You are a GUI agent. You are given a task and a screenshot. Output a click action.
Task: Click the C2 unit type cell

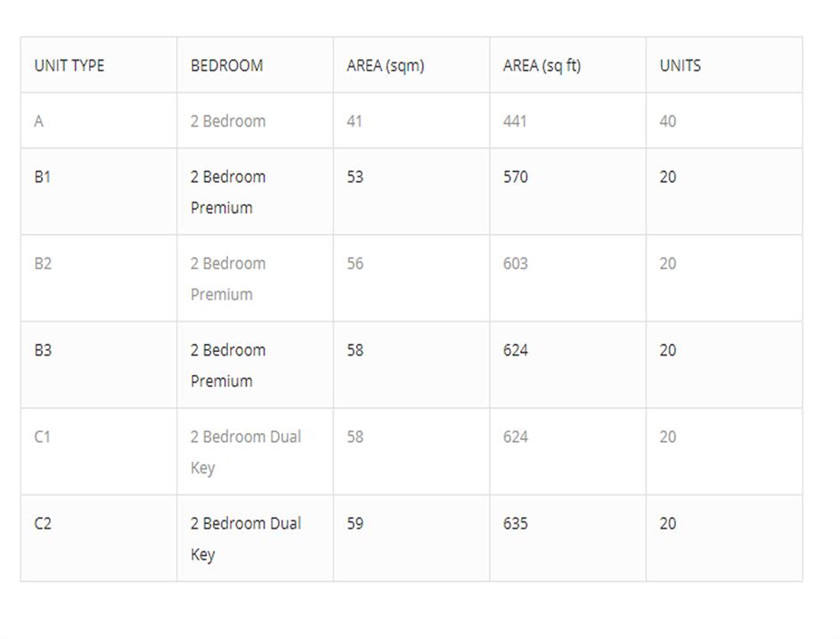pos(43,523)
